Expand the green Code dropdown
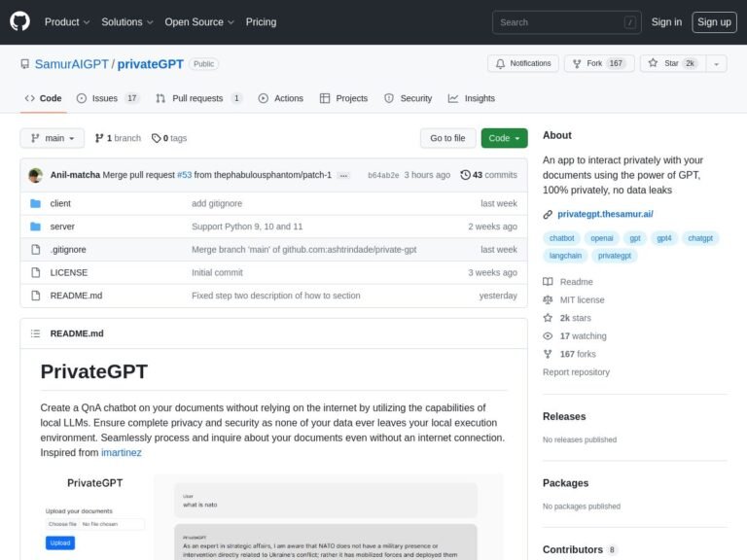This screenshot has height=560, width=747. 504,138
